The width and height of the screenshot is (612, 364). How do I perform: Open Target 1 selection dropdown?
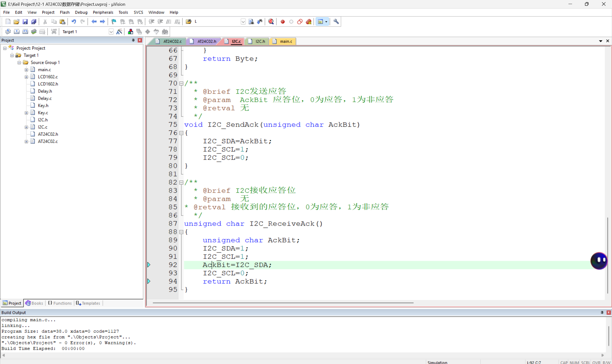point(111,32)
